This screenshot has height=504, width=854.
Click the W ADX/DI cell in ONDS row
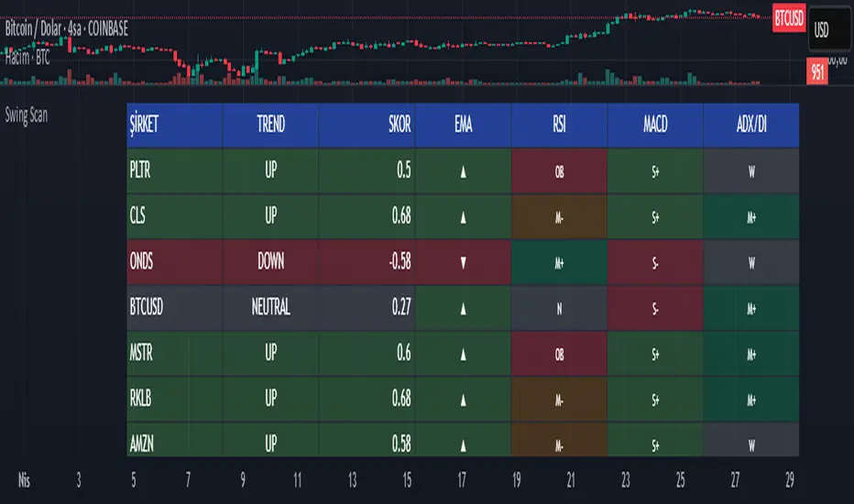[x=751, y=262]
